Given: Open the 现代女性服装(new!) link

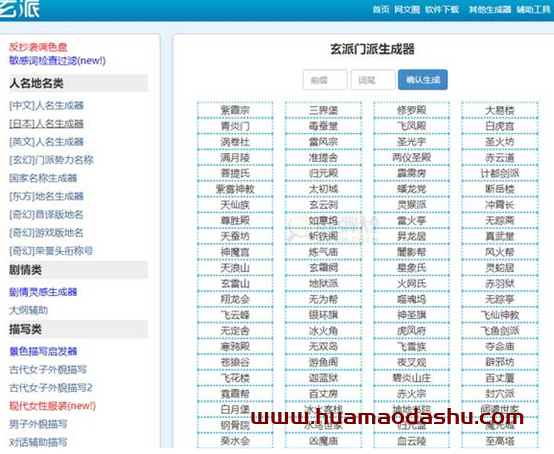Looking at the screenshot, I should (x=53, y=406).
